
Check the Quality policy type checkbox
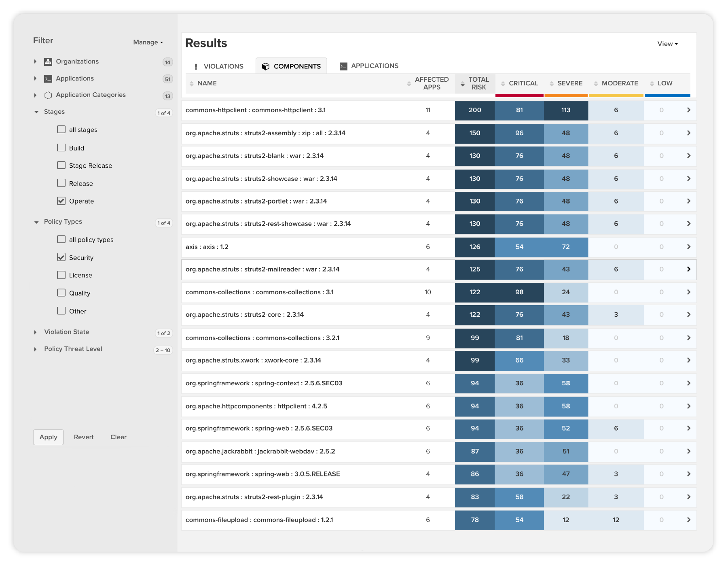click(61, 293)
